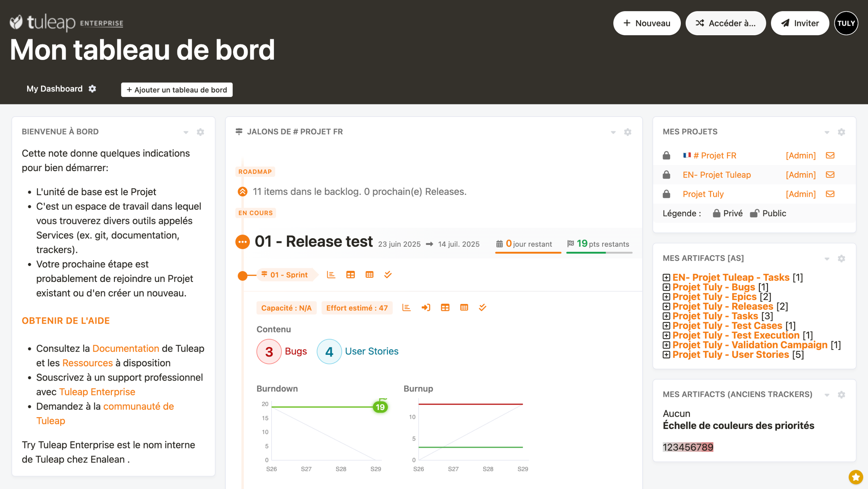Select the My Dashboard tab
The width and height of the screenshot is (868, 489).
tap(54, 89)
